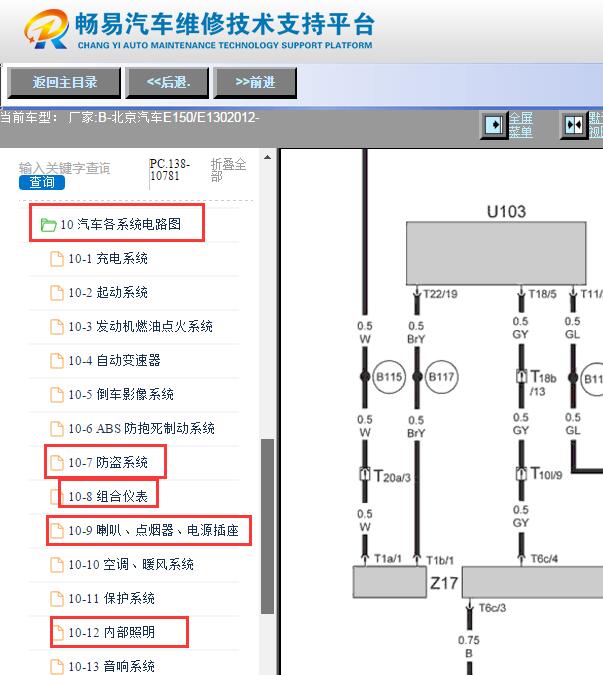This screenshot has width=603, height=675.
Task: Open 10-6 ABS 防抱死制动系统
Action: [141, 429]
